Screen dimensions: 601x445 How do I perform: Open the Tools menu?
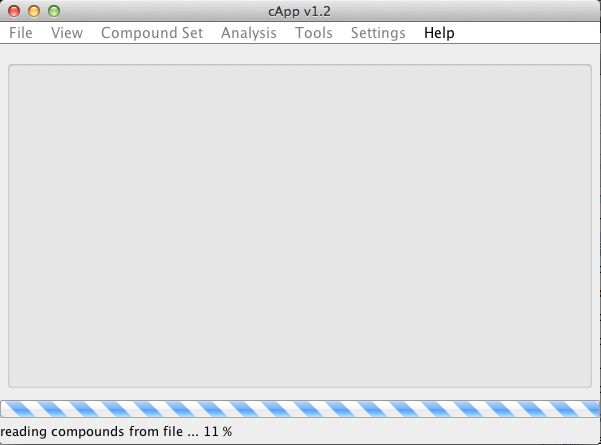pos(314,33)
